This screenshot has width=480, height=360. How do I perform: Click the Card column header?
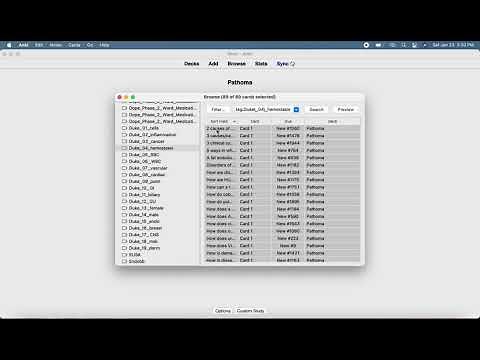pos(255,121)
